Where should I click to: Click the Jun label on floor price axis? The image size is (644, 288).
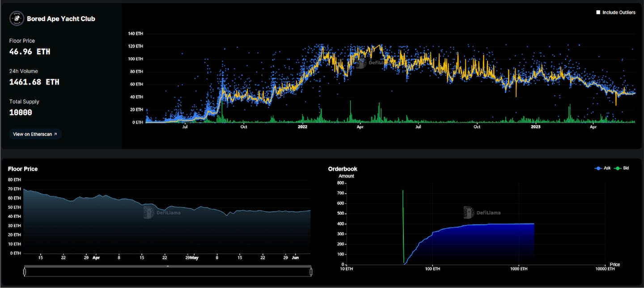[294, 258]
